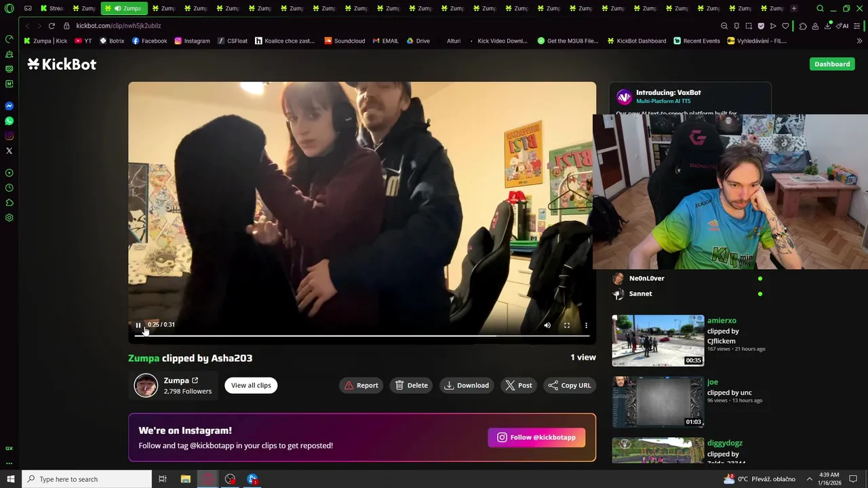Mute the clip using the volume icon
The image size is (868, 488).
(x=547, y=325)
